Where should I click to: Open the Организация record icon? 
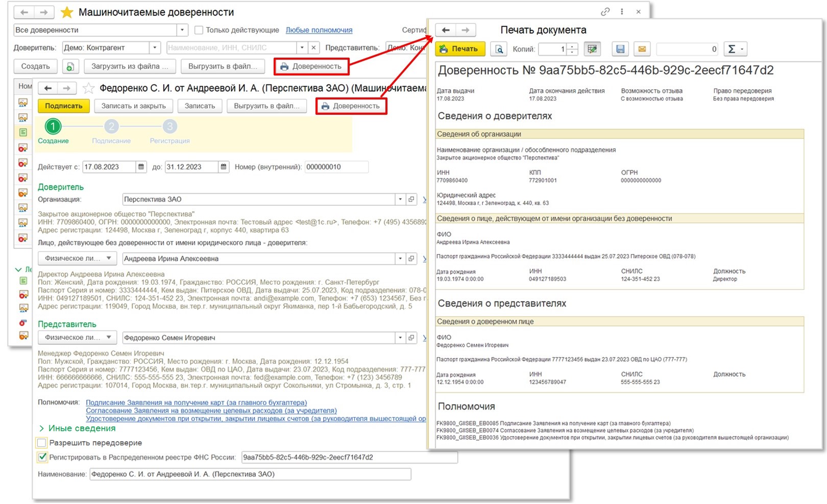(x=411, y=199)
